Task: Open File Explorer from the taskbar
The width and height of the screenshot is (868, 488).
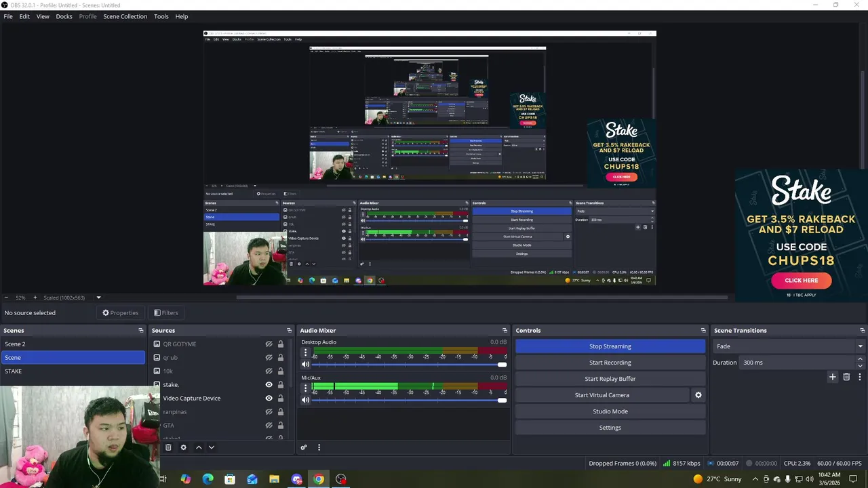Action: pos(274,479)
